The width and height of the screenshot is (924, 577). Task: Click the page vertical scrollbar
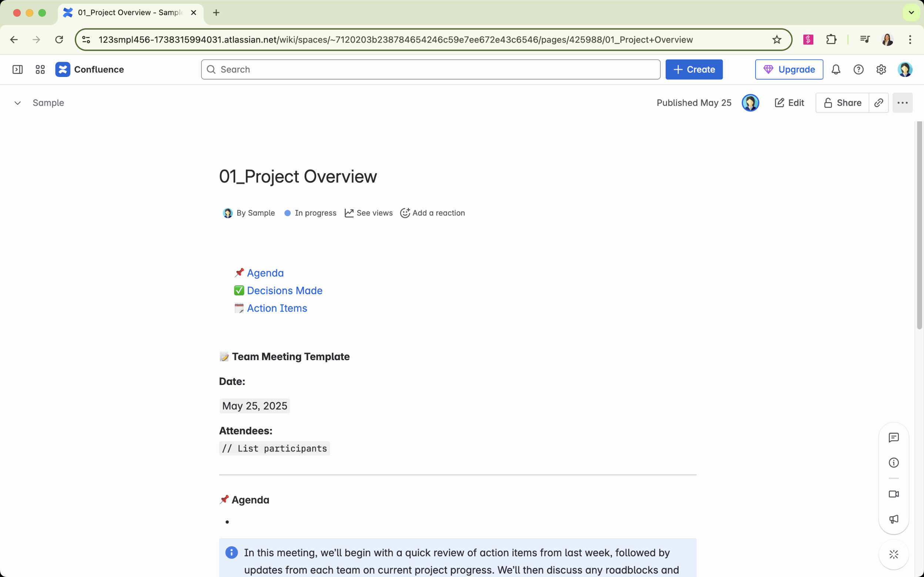(920, 225)
